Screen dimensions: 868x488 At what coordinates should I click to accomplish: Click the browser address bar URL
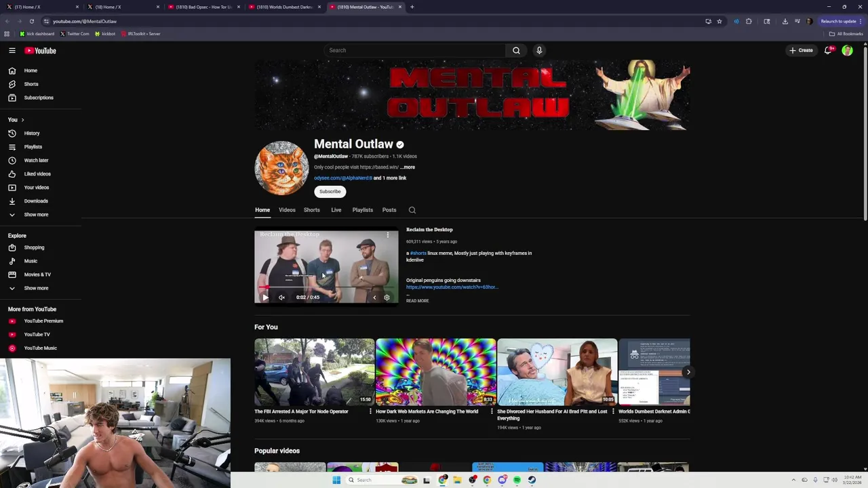[x=85, y=21]
